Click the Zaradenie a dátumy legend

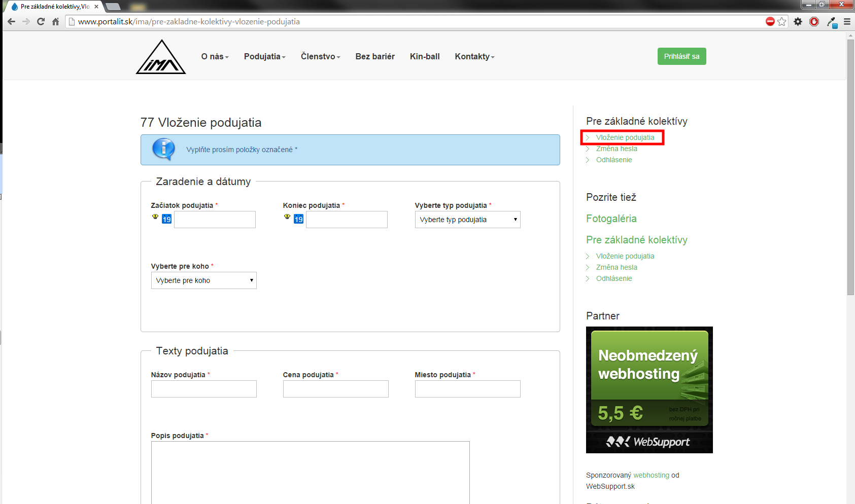[203, 182]
